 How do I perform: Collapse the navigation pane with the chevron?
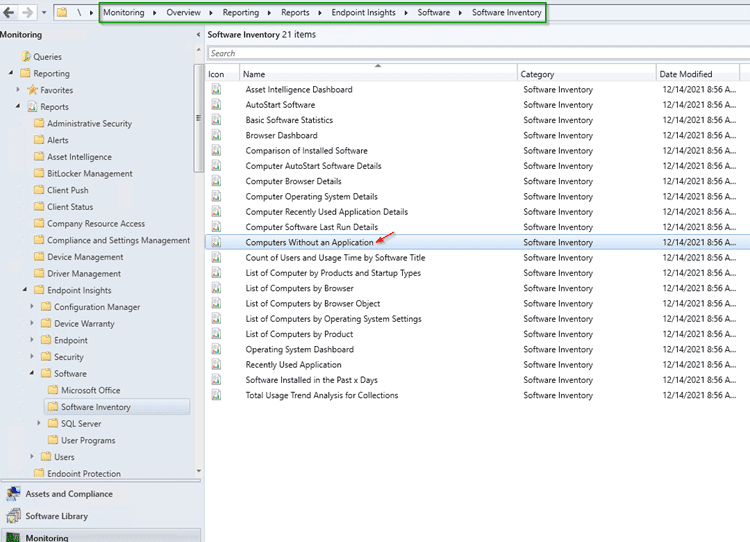[x=196, y=34]
